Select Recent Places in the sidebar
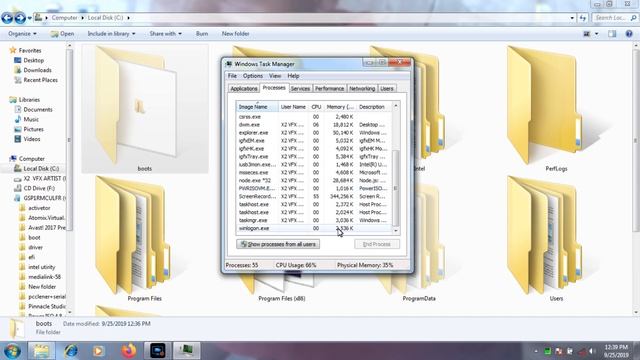 click(40, 80)
